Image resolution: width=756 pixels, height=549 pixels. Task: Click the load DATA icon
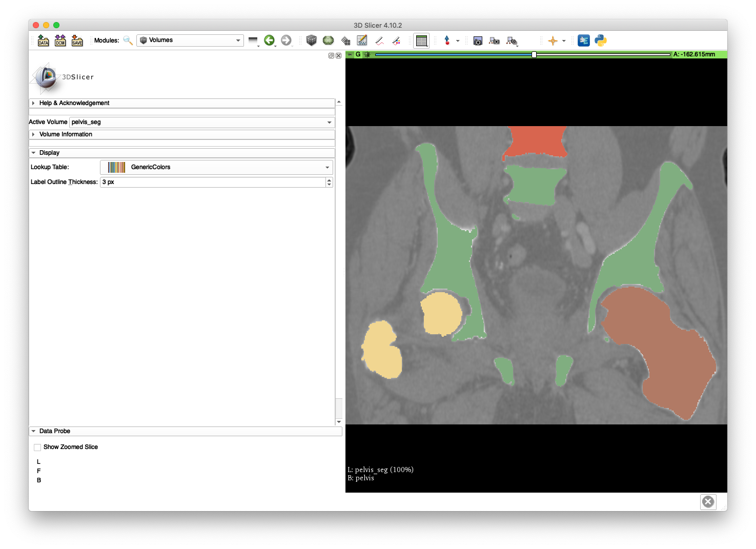click(44, 40)
